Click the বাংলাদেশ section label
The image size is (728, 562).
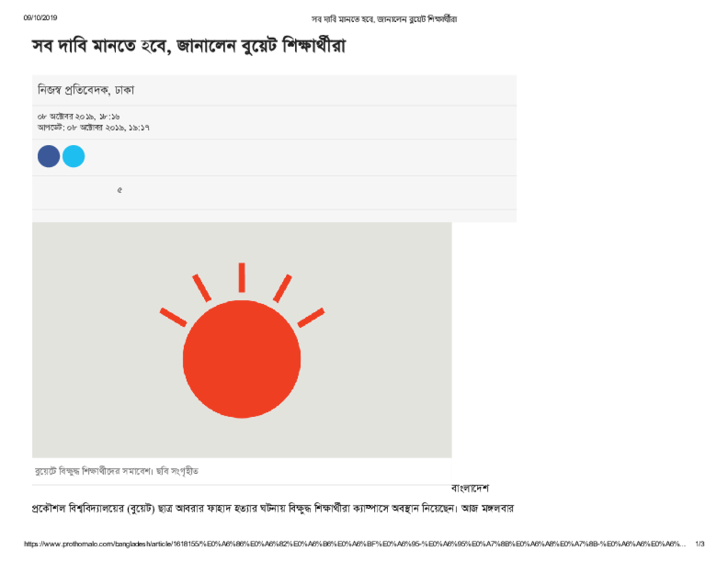[470, 488]
